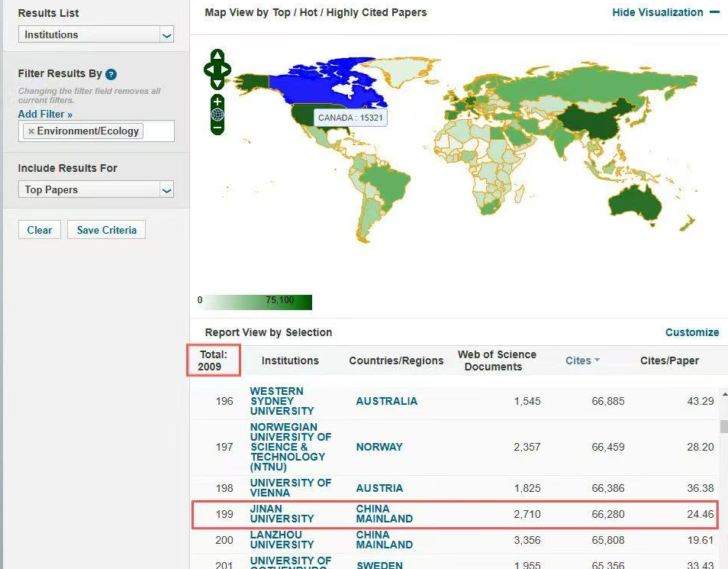
Task: Open Jinan University institution link
Action: coord(282,514)
